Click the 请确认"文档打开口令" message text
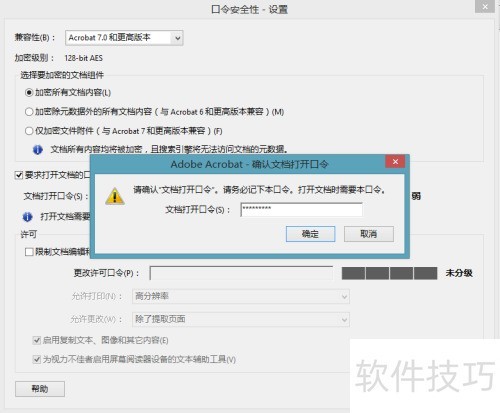This screenshot has width=500, height=413. 259,190
